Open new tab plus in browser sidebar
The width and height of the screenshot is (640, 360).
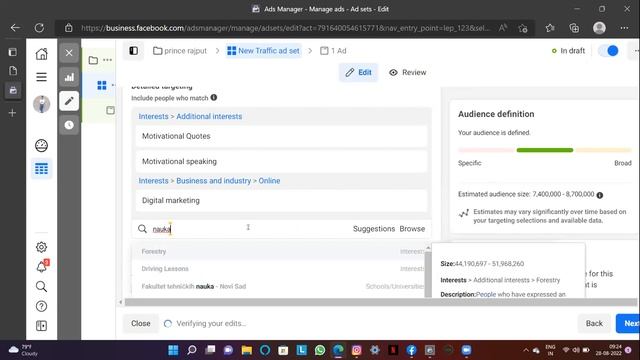point(12,113)
